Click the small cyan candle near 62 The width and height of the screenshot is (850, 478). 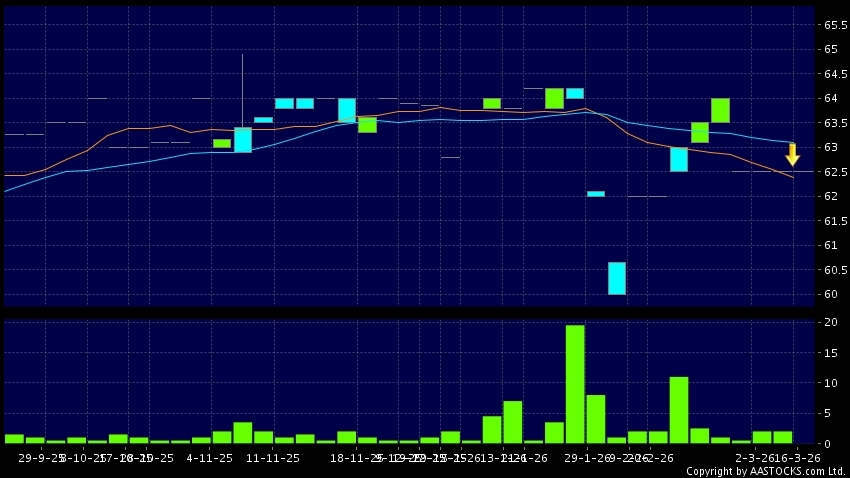click(596, 193)
